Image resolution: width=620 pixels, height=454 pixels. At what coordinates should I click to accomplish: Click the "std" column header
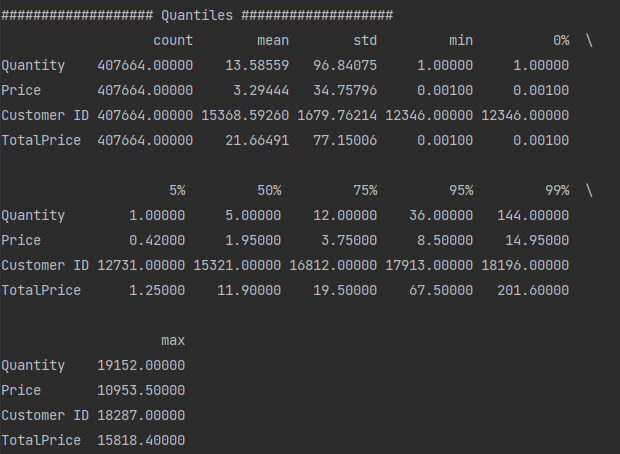tap(365, 40)
